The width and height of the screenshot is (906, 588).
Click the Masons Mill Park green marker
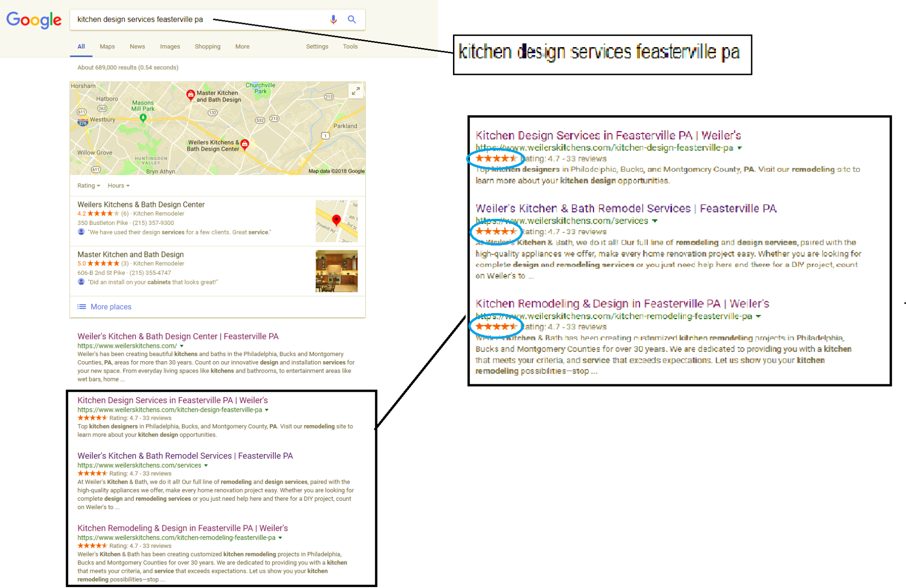pos(143,117)
